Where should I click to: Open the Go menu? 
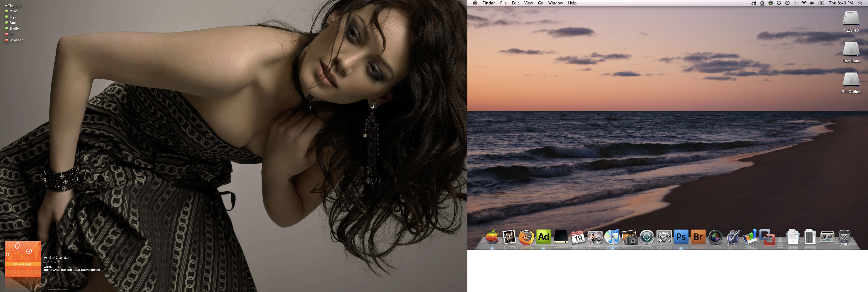(541, 3)
